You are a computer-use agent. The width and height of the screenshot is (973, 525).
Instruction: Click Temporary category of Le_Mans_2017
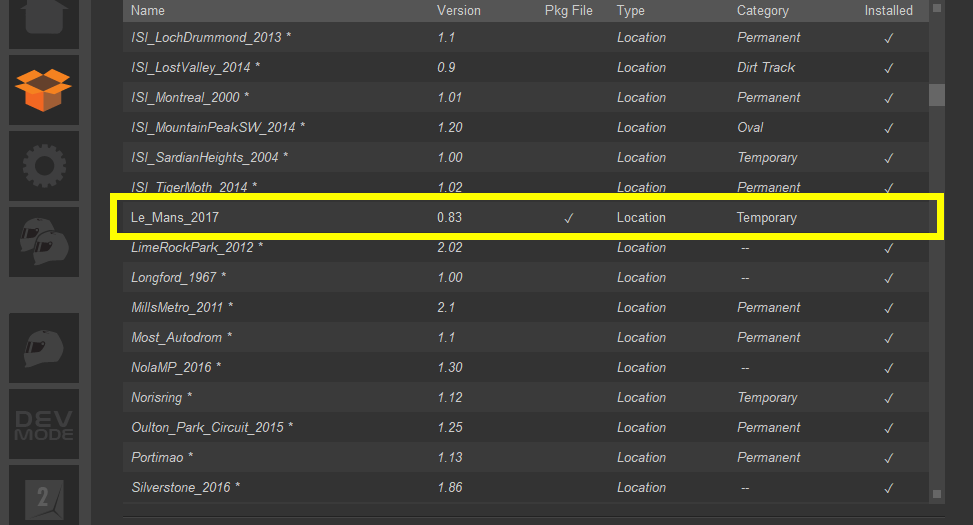coord(766,217)
